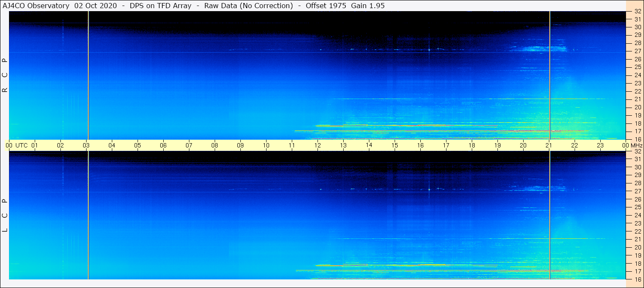Select hour 05 on time axis
Screen dimensions: 644x288
coord(138,145)
